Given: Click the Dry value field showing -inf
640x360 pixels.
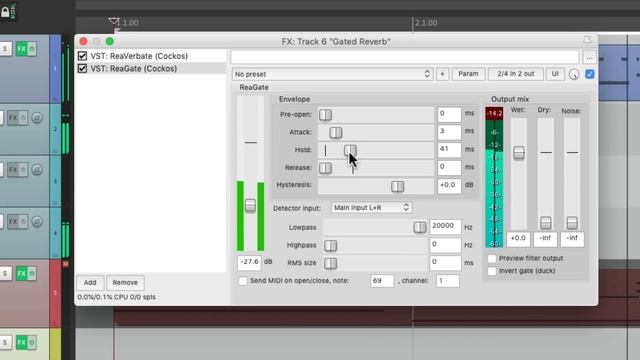Looking at the screenshot, I should pos(545,239).
